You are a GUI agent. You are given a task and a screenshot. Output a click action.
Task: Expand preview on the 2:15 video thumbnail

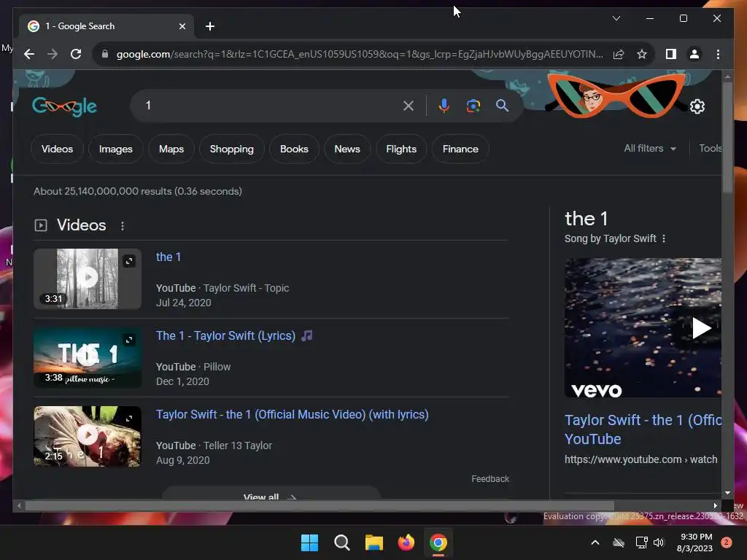tap(129, 419)
